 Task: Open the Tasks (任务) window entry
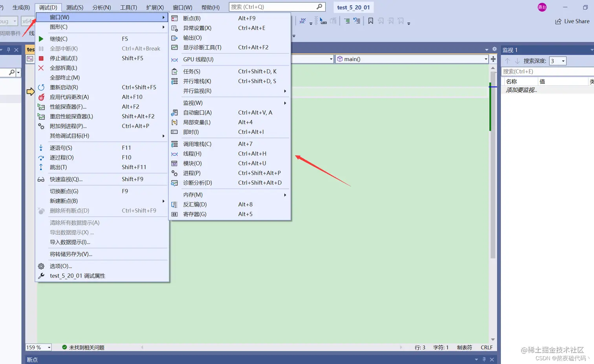coord(230,71)
